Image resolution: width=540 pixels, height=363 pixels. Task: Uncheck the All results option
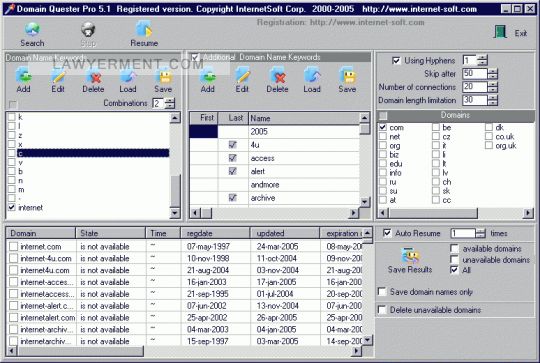[x=454, y=270]
